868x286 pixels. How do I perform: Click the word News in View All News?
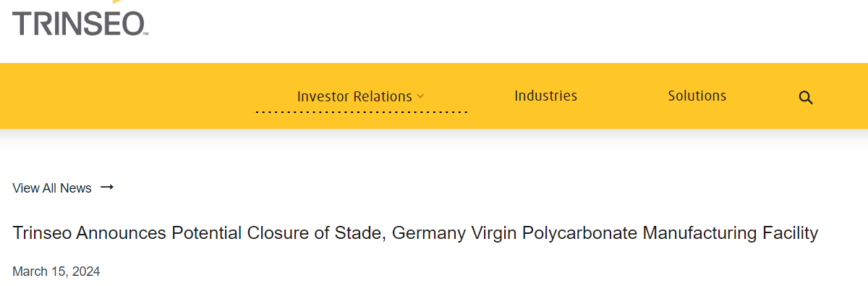click(x=76, y=188)
